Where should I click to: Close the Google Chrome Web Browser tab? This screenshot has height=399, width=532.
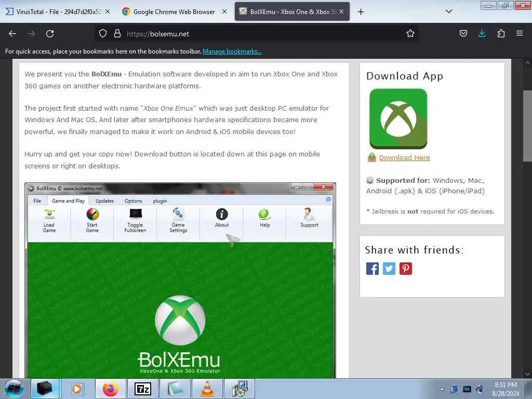(x=224, y=11)
